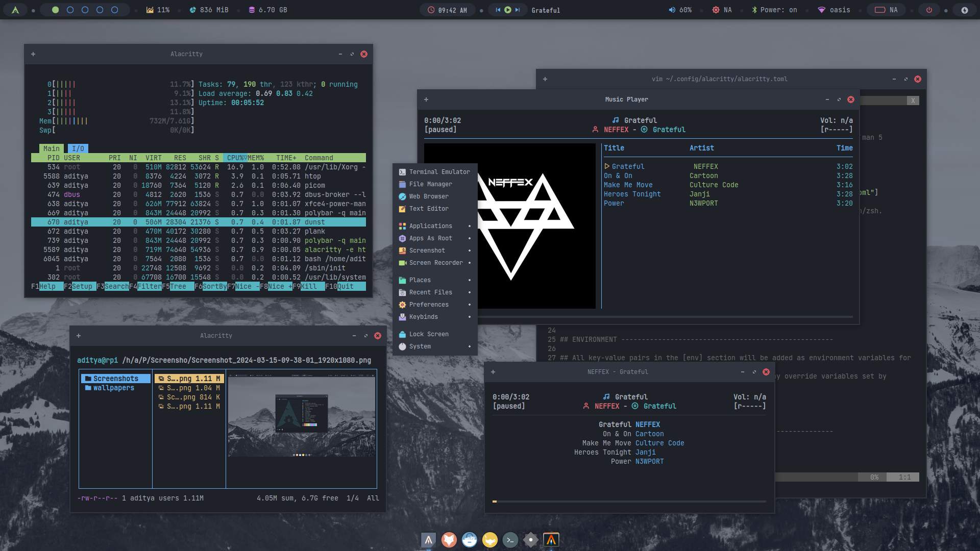Click F10 Quit in htop footer
The height and width of the screenshot is (551, 980).
(345, 286)
